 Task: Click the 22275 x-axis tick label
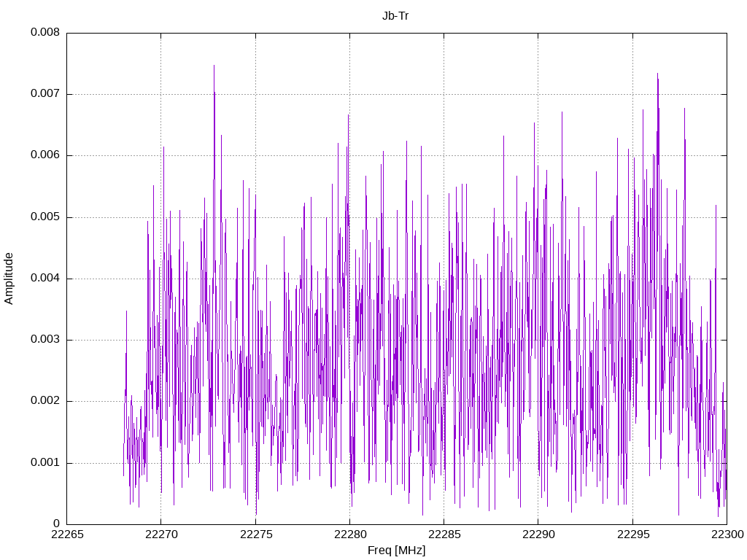click(x=256, y=534)
